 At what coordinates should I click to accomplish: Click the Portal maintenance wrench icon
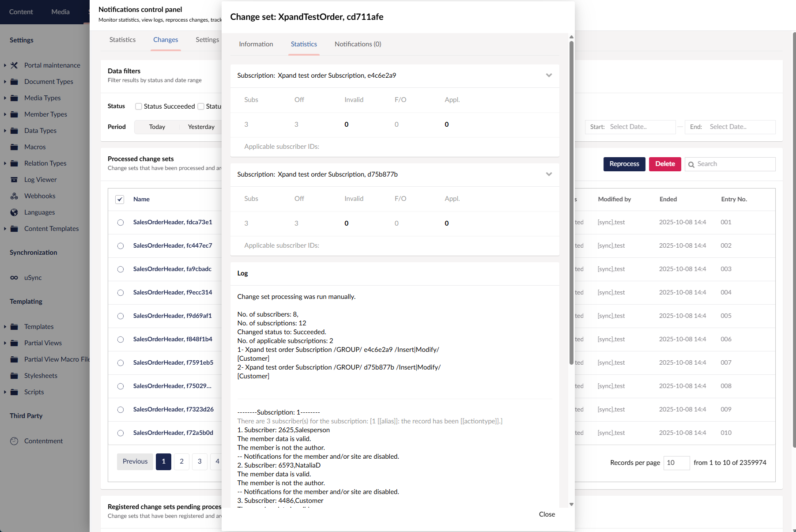click(14, 65)
